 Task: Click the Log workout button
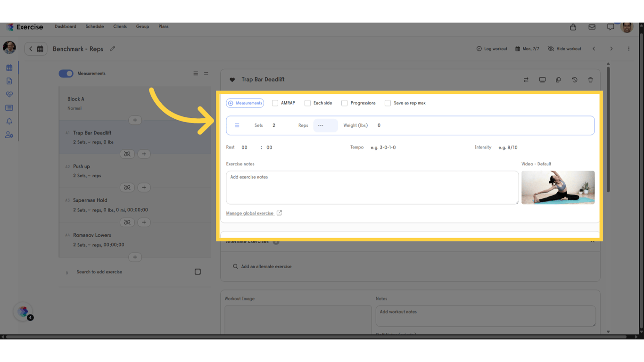tap(492, 49)
